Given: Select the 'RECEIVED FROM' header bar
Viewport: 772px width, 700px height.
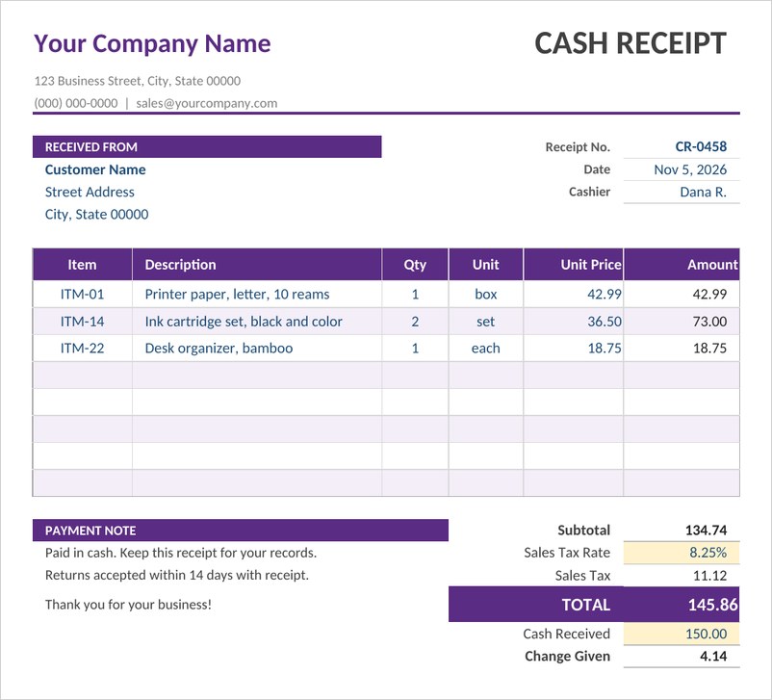Looking at the screenshot, I should [x=207, y=146].
